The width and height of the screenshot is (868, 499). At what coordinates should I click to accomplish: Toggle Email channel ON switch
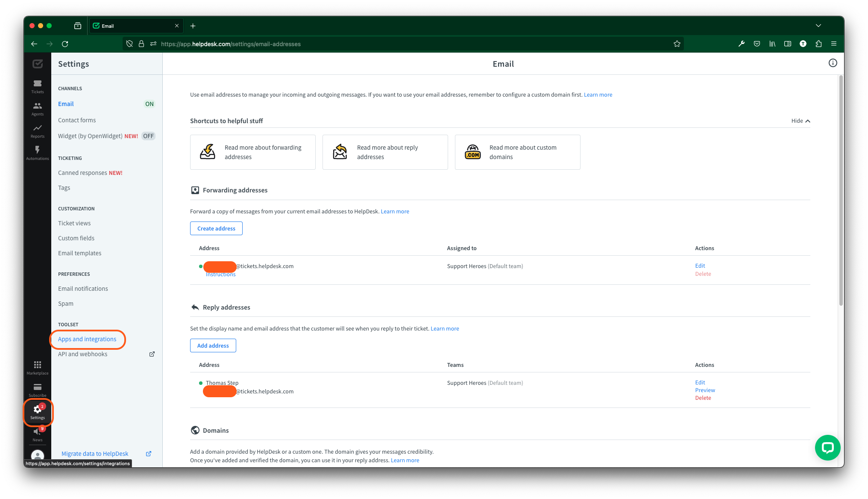[x=150, y=104]
